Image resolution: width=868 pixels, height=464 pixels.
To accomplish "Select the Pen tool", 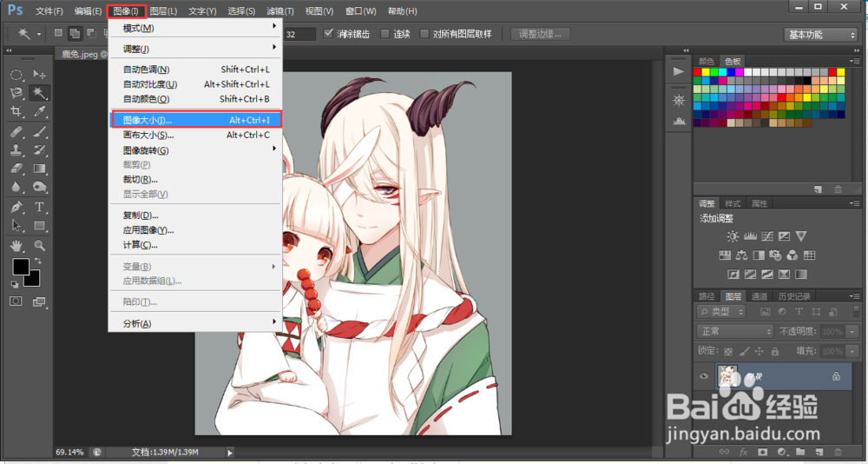I will click(x=16, y=208).
